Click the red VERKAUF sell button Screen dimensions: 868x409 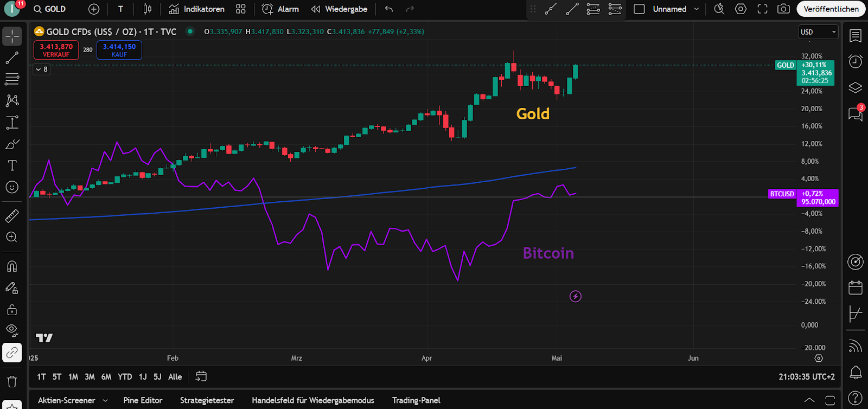56,50
